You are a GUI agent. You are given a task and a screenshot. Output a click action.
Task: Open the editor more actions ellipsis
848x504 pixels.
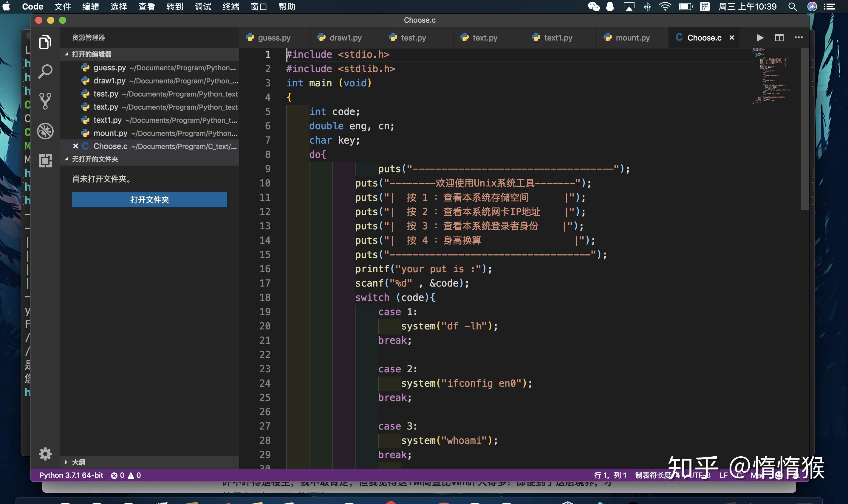coord(799,38)
